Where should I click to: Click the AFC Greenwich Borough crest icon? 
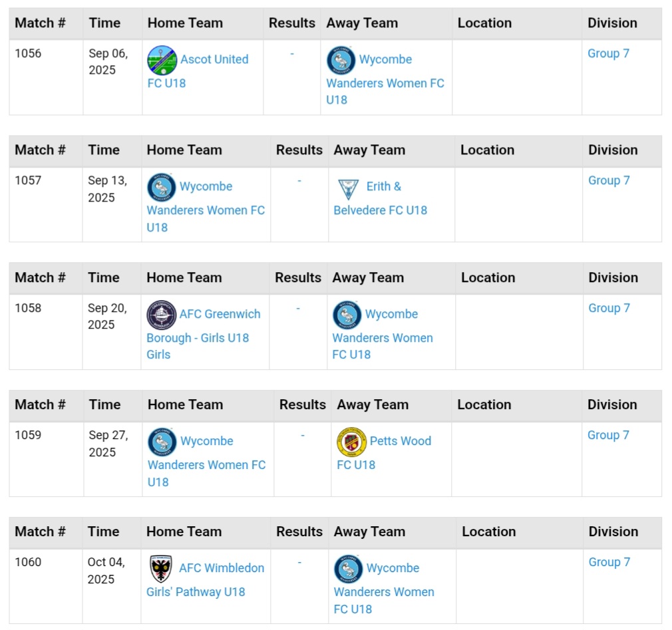pos(161,315)
